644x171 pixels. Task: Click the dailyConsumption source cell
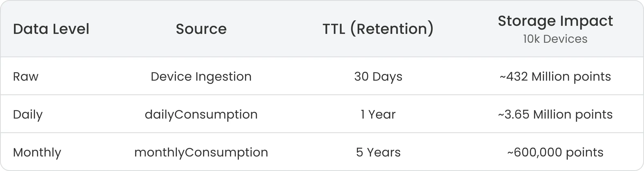click(x=201, y=115)
